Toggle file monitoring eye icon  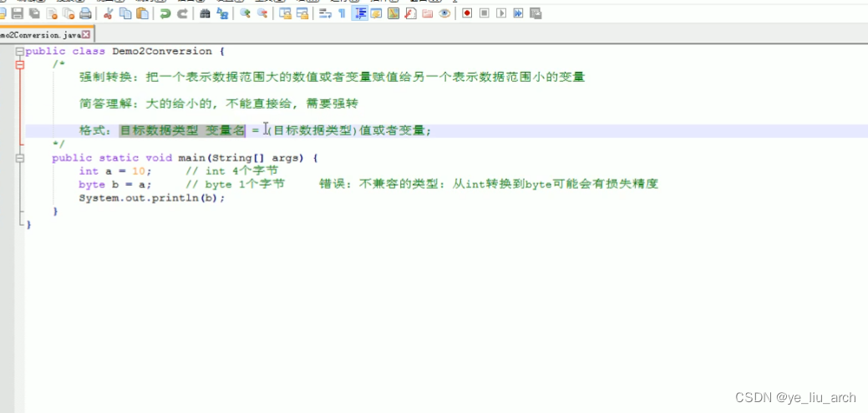click(x=444, y=13)
